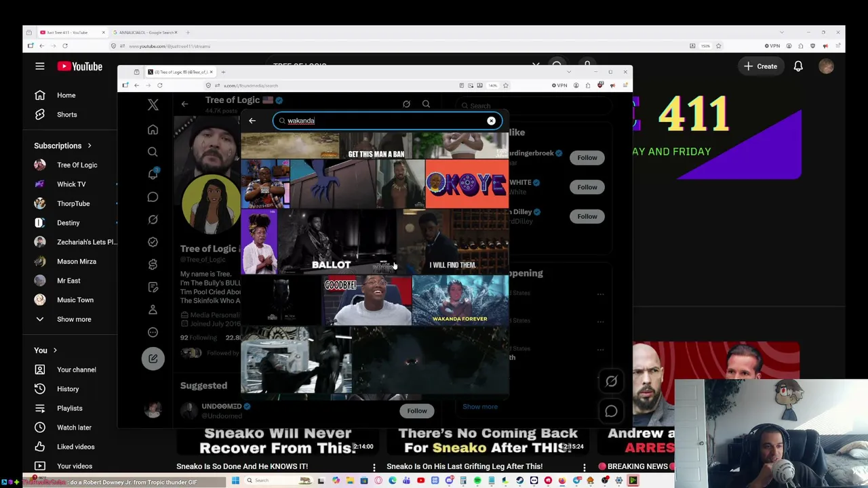Click the YouTube Create button
Screen dimensions: 868x488
tap(760, 66)
